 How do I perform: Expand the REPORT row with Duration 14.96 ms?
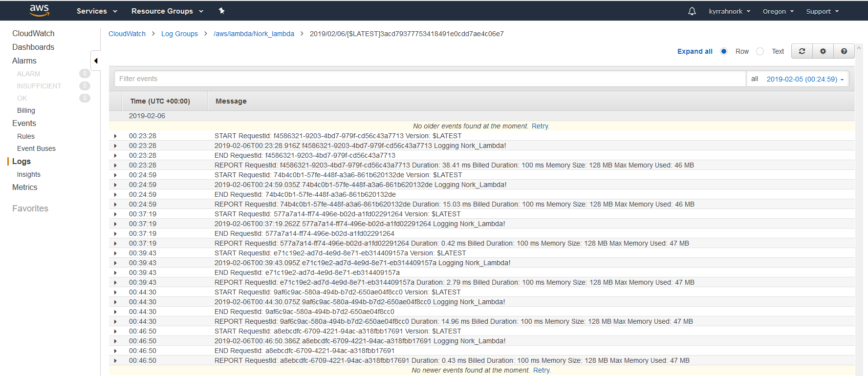coord(115,321)
